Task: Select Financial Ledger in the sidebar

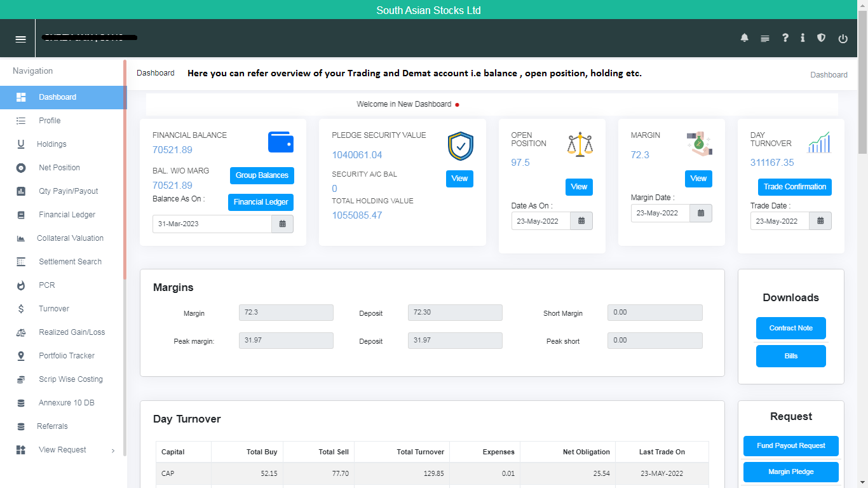Action: tap(67, 215)
